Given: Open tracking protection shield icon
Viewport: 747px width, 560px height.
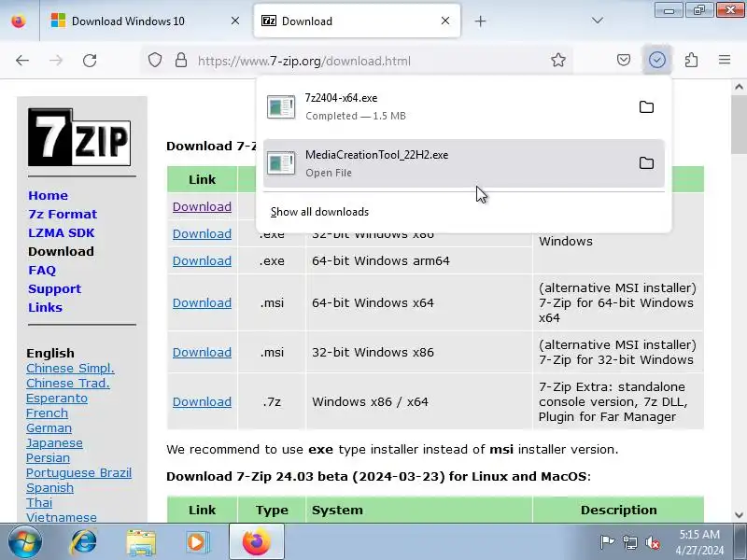Looking at the screenshot, I should click(155, 61).
